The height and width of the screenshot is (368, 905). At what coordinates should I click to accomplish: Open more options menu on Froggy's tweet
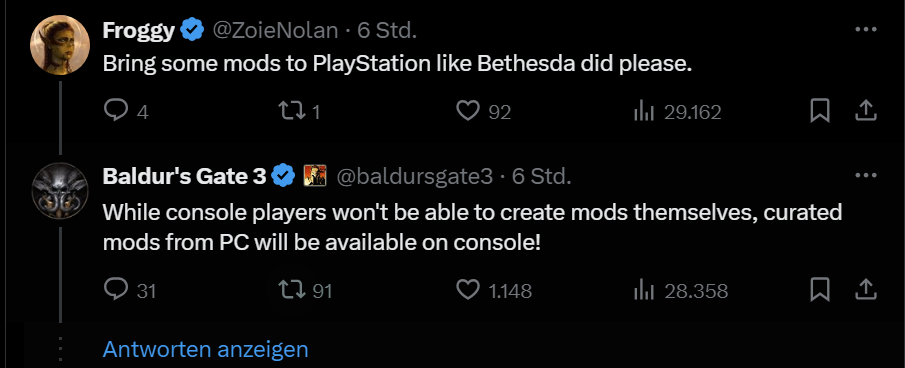(866, 29)
